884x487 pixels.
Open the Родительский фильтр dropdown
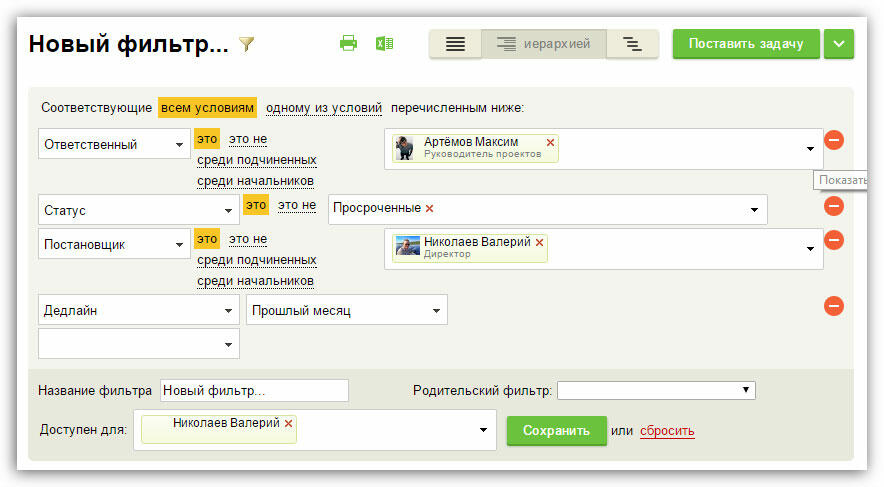coord(655,390)
